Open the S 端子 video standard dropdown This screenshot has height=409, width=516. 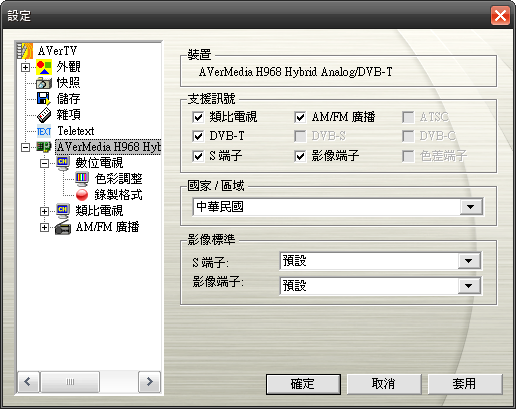click(469, 261)
